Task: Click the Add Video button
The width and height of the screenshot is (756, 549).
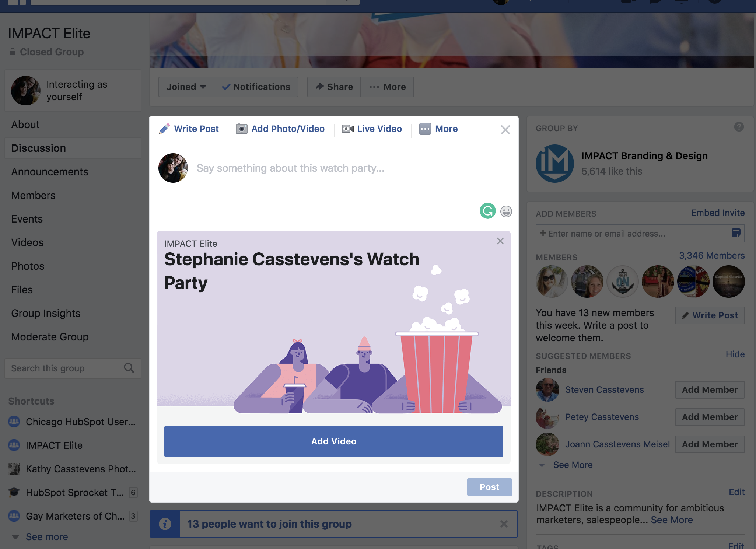Action: [x=333, y=441]
